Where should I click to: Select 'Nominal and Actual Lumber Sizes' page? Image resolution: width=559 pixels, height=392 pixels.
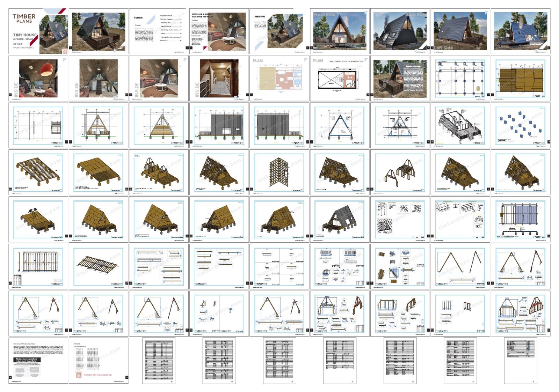coord(38,361)
